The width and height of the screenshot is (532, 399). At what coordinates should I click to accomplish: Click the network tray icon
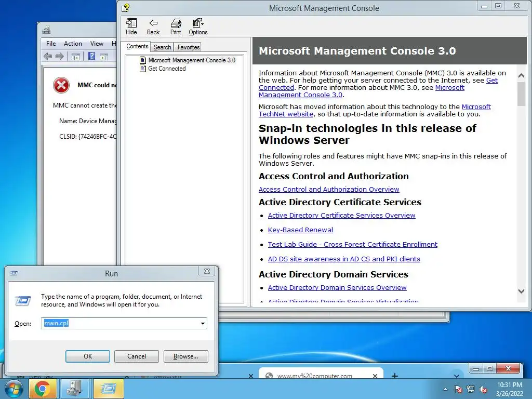pyautogui.click(x=471, y=390)
